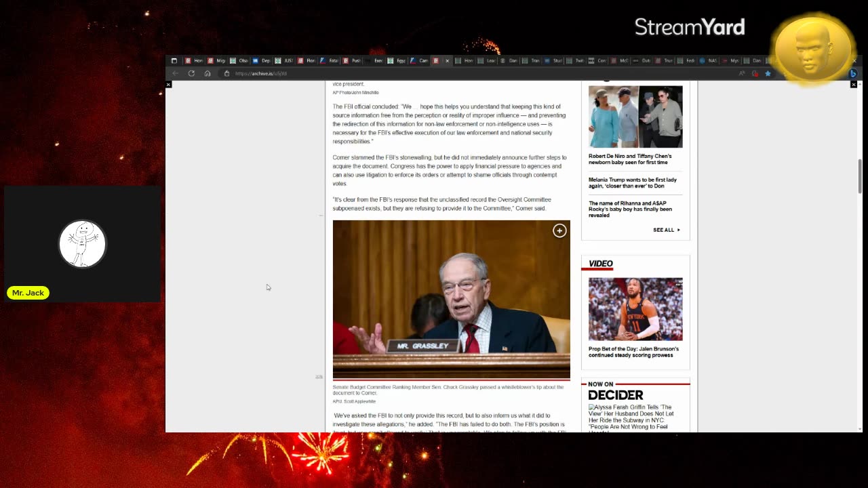Switch to the "Con" browser tab
This screenshot has height=488, width=868.
[597, 60]
